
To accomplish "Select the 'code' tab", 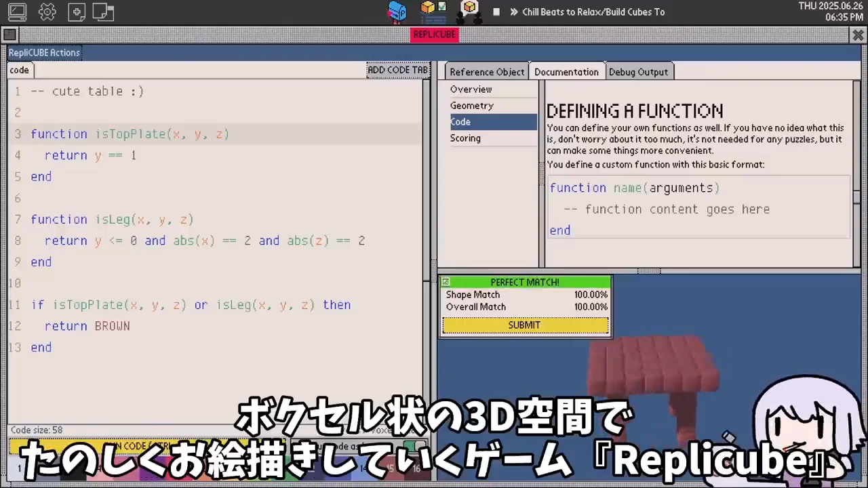I will click(x=20, y=70).
